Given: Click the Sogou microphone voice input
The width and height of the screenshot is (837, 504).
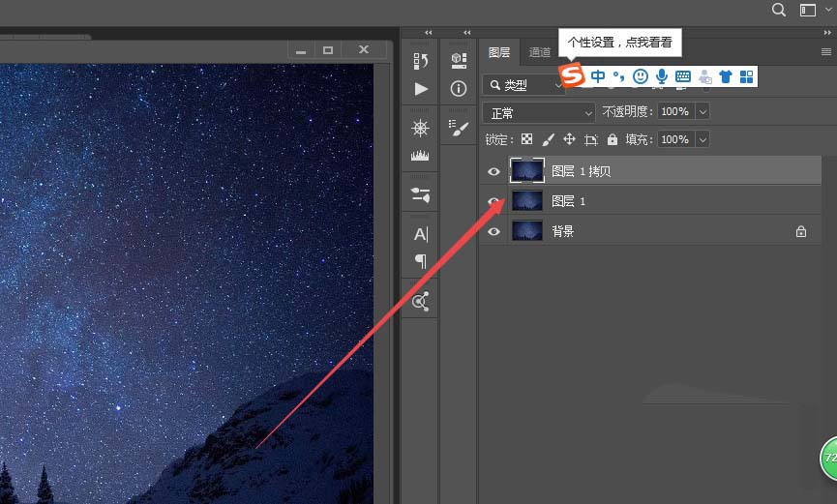Looking at the screenshot, I should click(662, 76).
